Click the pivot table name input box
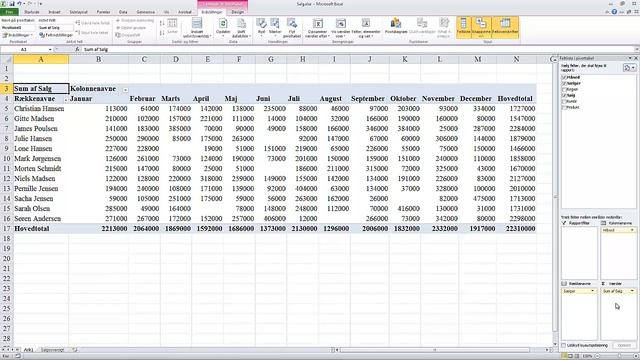Viewport: 640px width, 360px height. point(18,28)
